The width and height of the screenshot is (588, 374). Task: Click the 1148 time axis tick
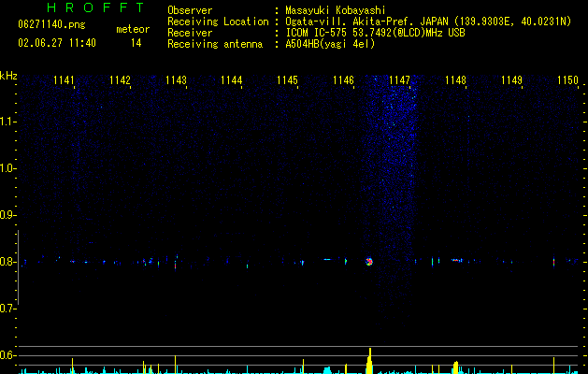455,80
